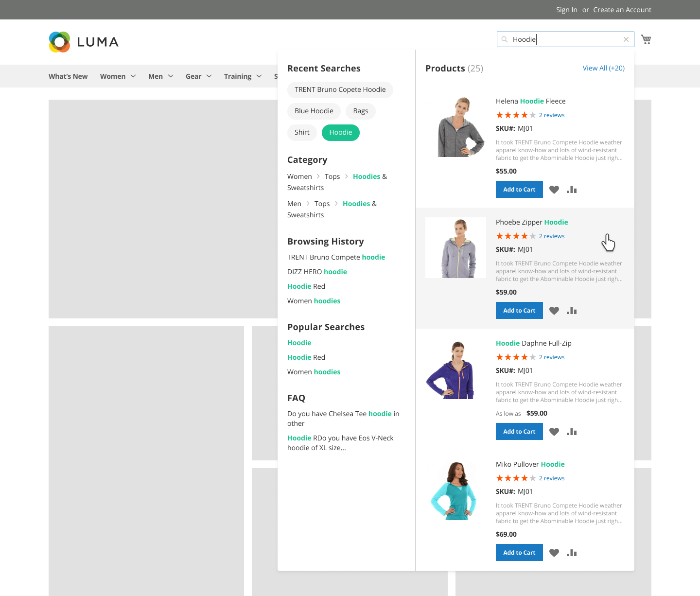This screenshot has height=596, width=700.
Task: Open Miko Pullover Hoodie product image
Action: click(455, 490)
